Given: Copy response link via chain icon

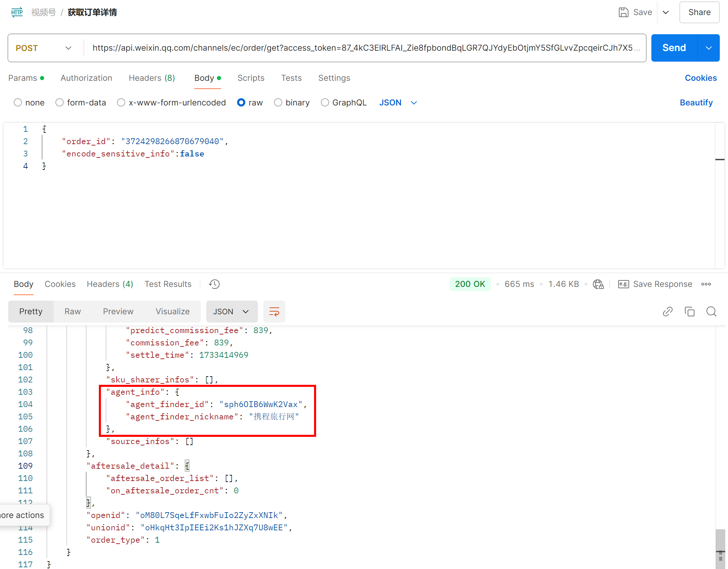Looking at the screenshot, I should (667, 312).
